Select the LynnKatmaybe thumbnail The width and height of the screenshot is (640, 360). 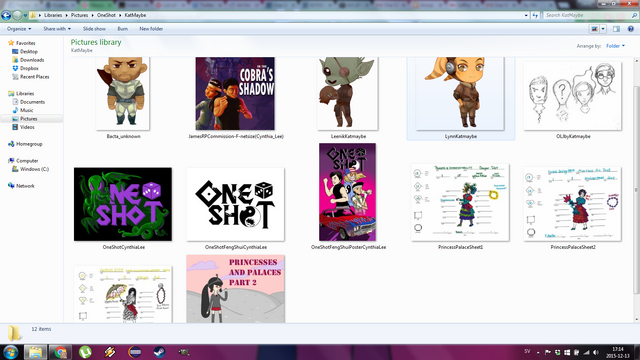point(460,93)
